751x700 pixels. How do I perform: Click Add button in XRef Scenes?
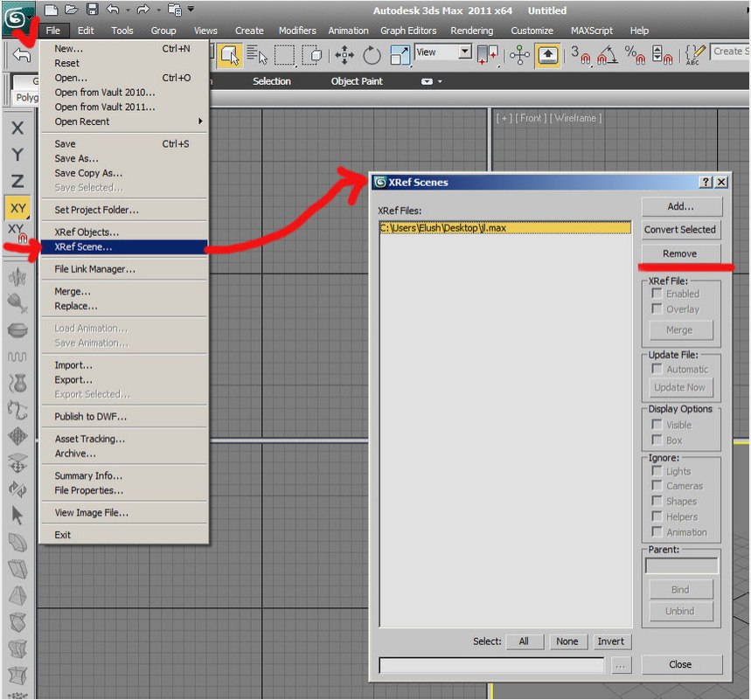(x=680, y=206)
